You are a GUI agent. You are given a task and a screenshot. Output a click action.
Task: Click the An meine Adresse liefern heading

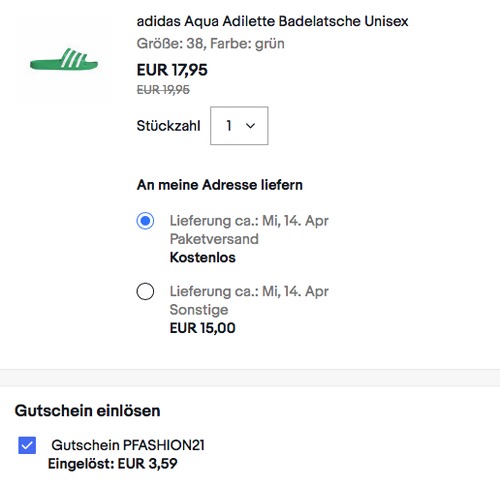click(x=220, y=185)
